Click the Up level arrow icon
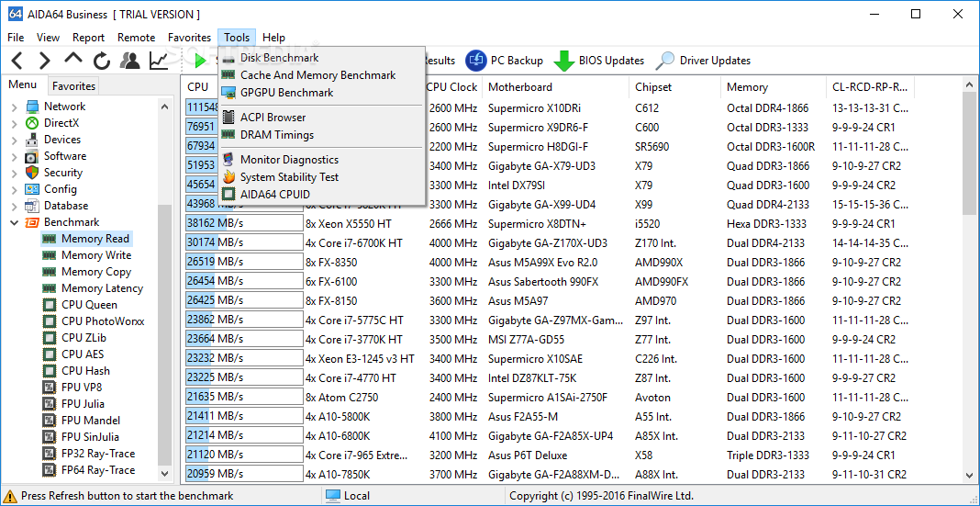The height and width of the screenshot is (506, 980). point(73,58)
